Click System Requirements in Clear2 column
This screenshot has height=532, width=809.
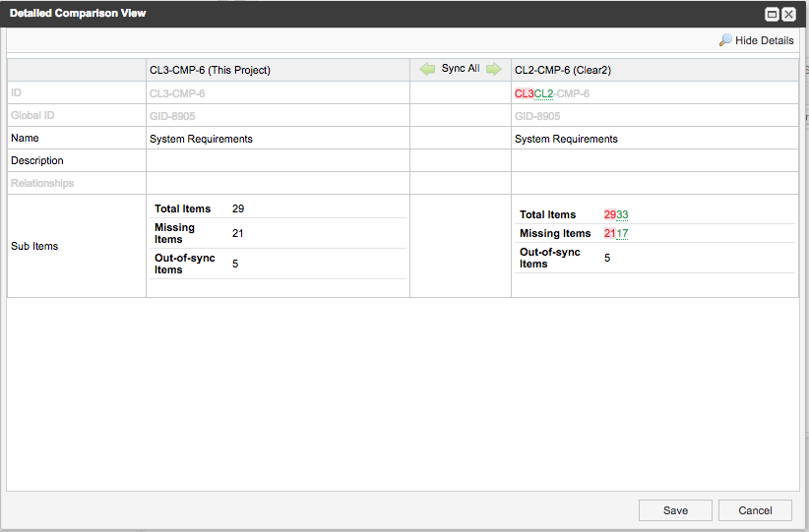pyautogui.click(x=566, y=139)
